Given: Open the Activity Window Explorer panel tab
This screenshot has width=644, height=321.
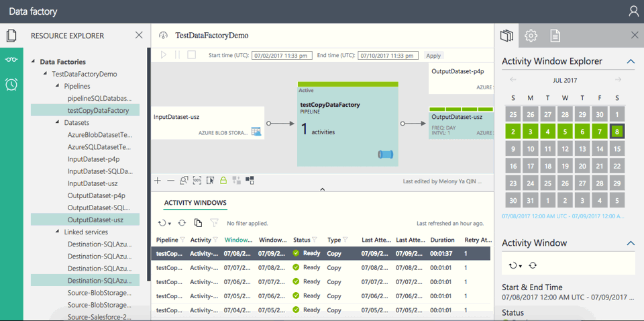Looking at the screenshot, I should [x=506, y=36].
